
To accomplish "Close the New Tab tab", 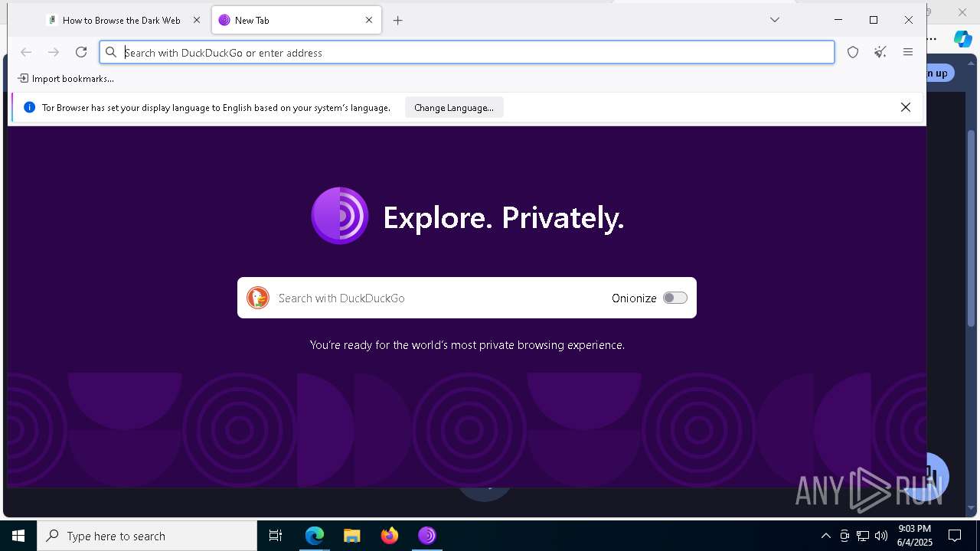I will 369,20.
